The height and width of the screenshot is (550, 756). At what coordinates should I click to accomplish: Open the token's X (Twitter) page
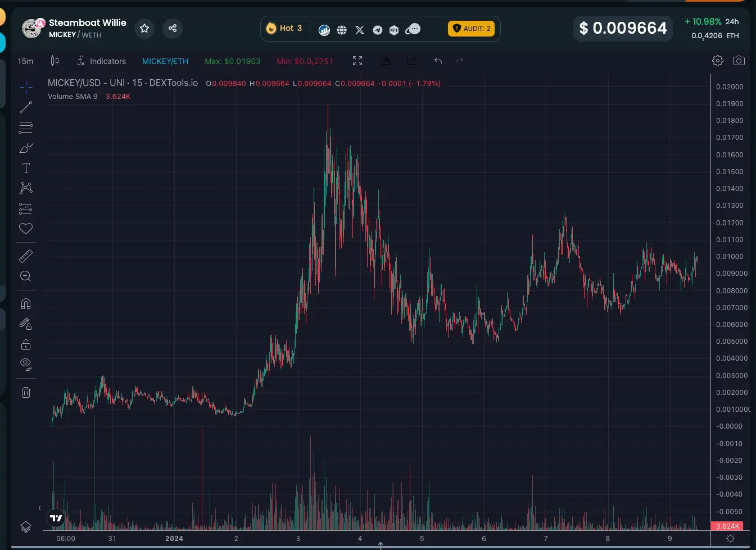pyautogui.click(x=360, y=30)
